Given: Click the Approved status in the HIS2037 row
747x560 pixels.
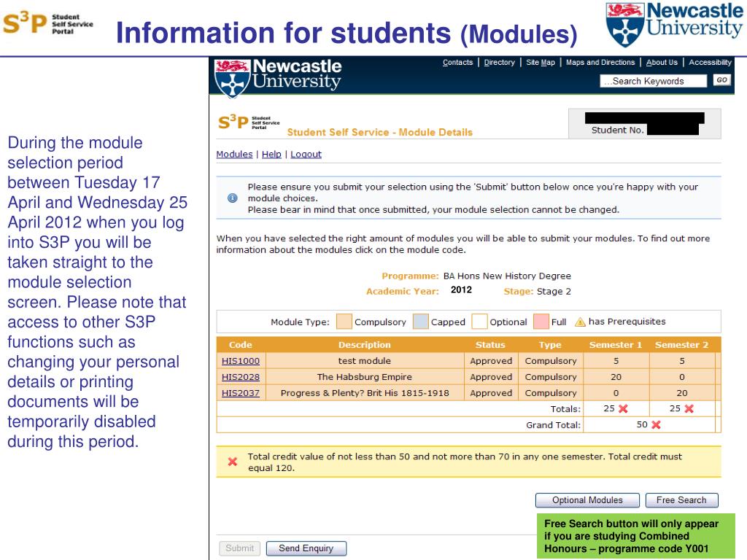Looking at the screenshot, I should click(491, 393).
